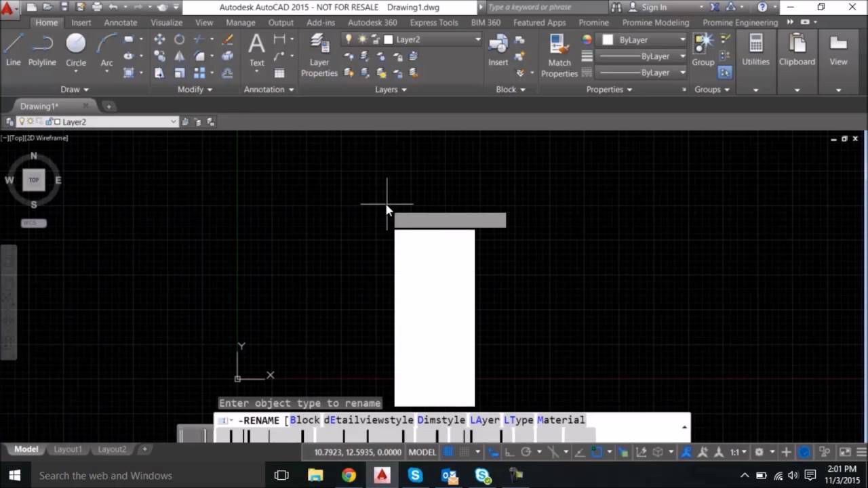Viewport: 868px width, 488px height.
Task: Toggle polar tracking in status bar
Action: (x=526, y=452)
